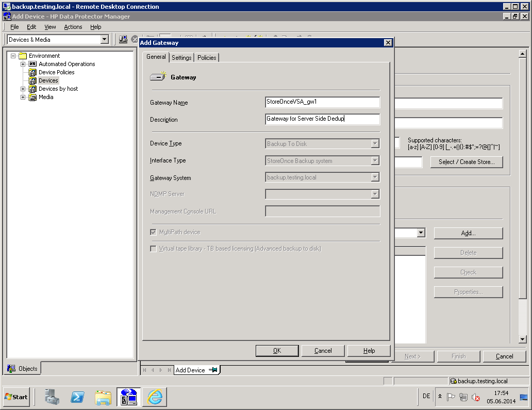
Task: Click the Devices by host icon
Action: click(32, 89)
